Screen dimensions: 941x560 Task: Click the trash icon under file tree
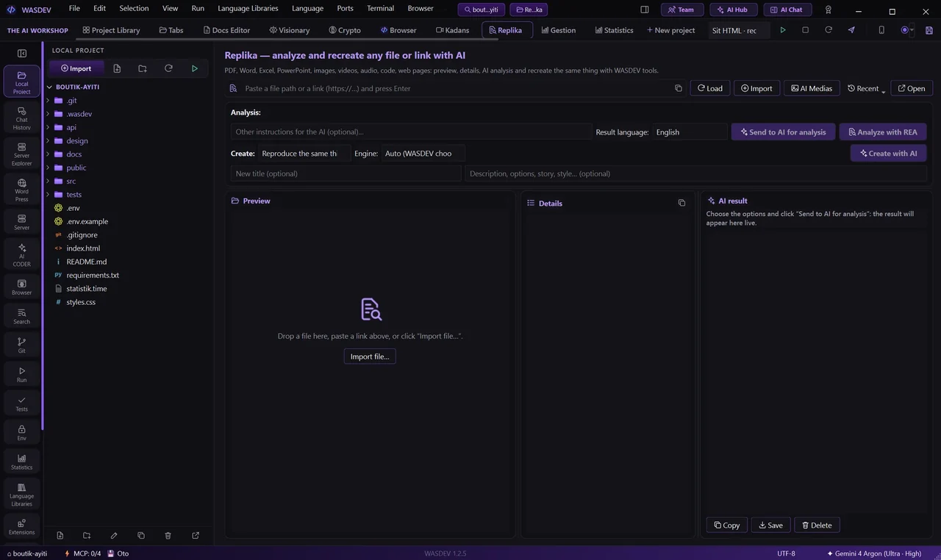click(168, 536)
